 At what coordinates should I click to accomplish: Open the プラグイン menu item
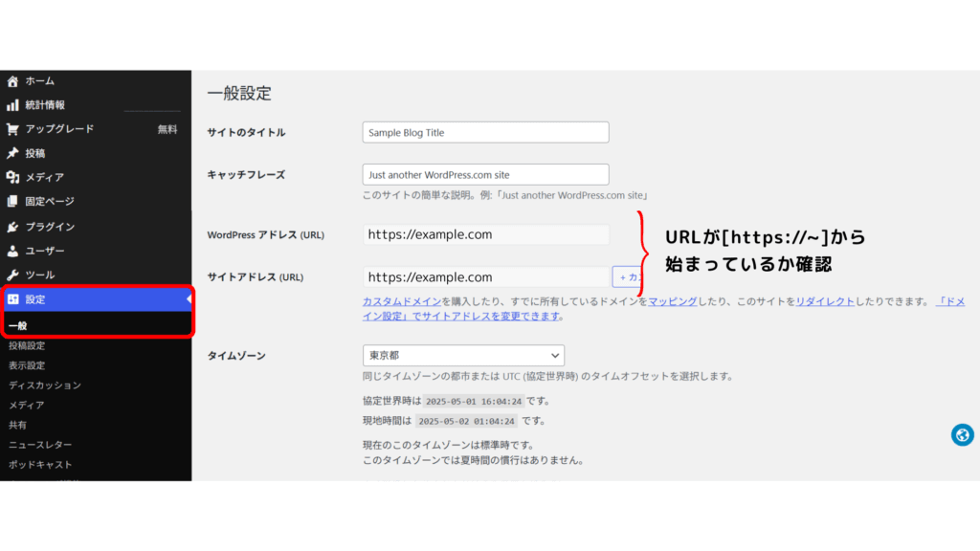tap(50, 227)
